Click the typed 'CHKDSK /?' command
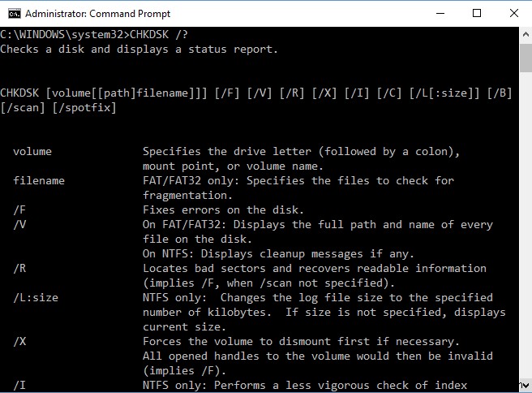This screenshot has height=393, width=532. pos(159,36)
